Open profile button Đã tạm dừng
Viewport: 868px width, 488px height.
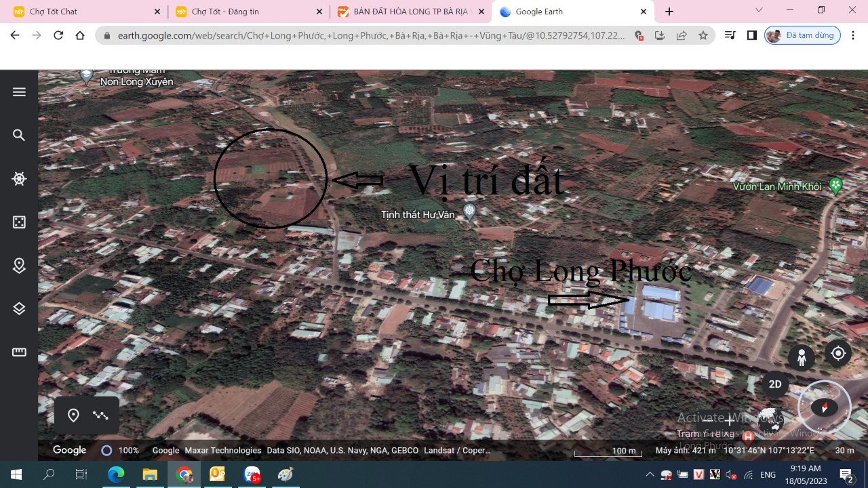click(802, 35)
